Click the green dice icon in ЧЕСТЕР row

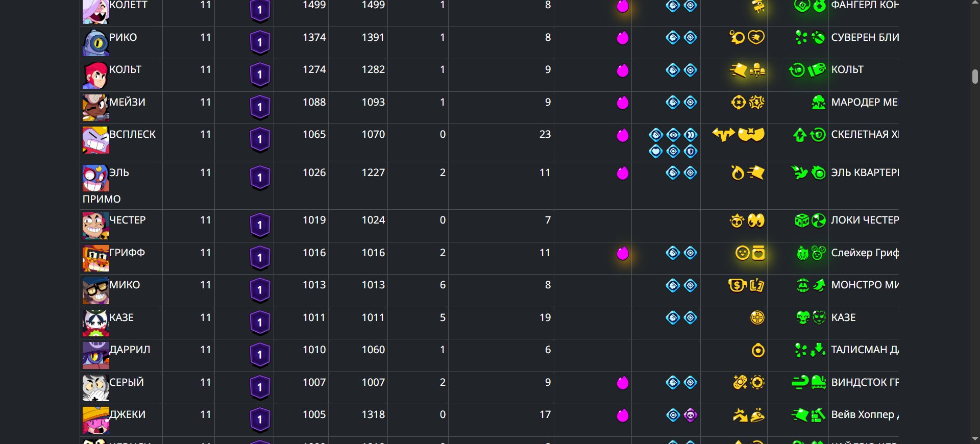click(x=802, y=220)
